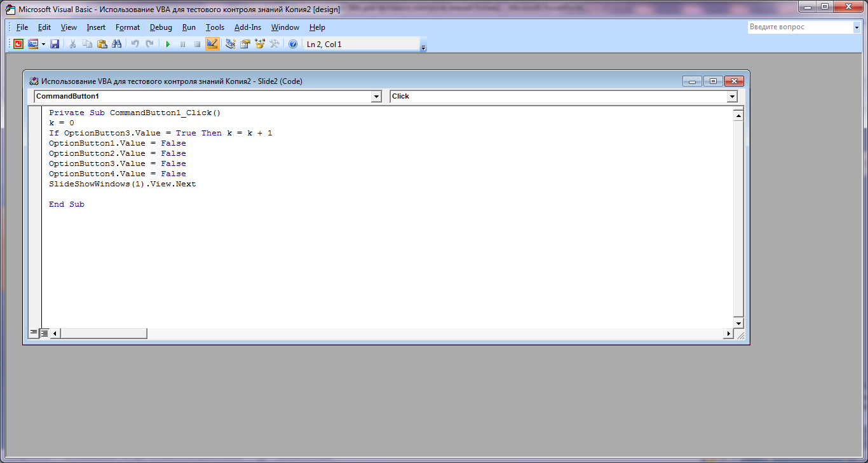This screenshot has height=463, width=868.
Task: Click the Cut scissors icon
Action: click(x=73, y=44)
